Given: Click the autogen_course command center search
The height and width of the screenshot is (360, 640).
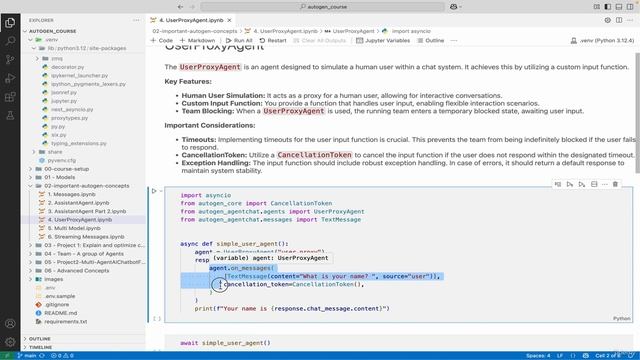Looking at the screenshot, I should pyautogui.click(x=323, y=7).
